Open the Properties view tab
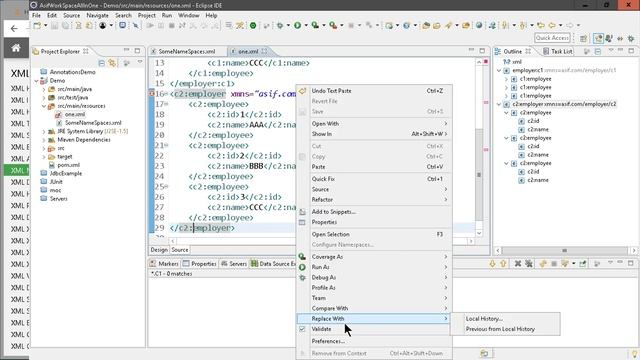Screen dimensions: 640x360 [200, 264]
